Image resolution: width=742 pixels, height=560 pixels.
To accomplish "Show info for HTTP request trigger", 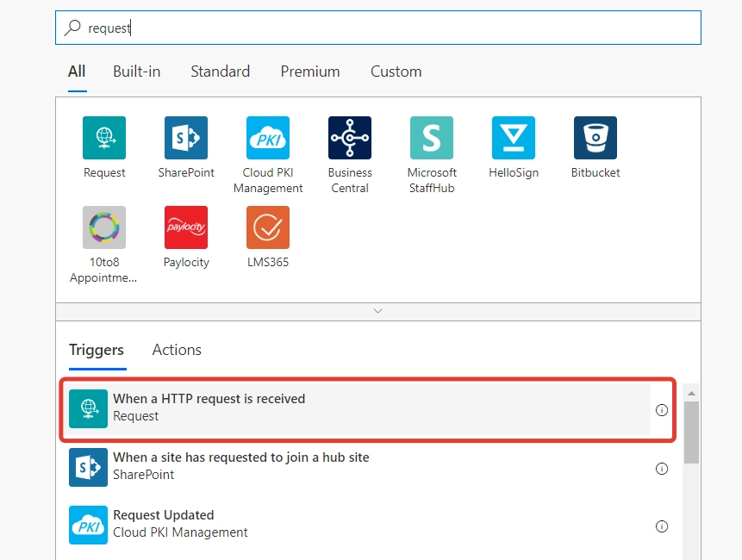I will coord(662,410).
